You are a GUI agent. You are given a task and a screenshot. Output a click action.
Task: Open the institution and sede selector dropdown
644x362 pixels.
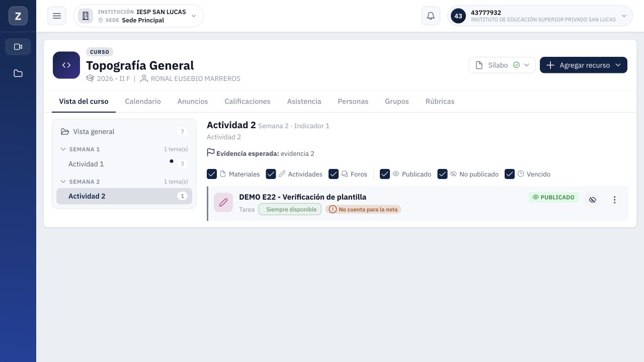139,16
